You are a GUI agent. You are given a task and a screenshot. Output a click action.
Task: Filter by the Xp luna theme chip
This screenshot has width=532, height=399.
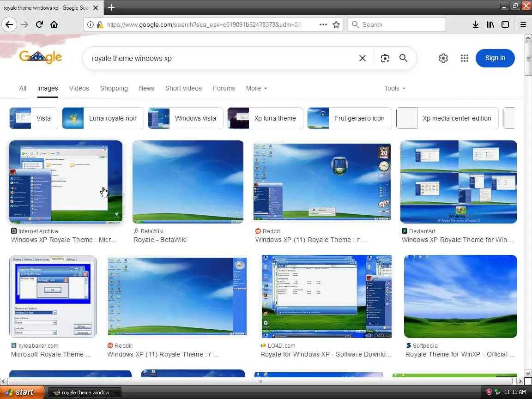pos(265,118)
